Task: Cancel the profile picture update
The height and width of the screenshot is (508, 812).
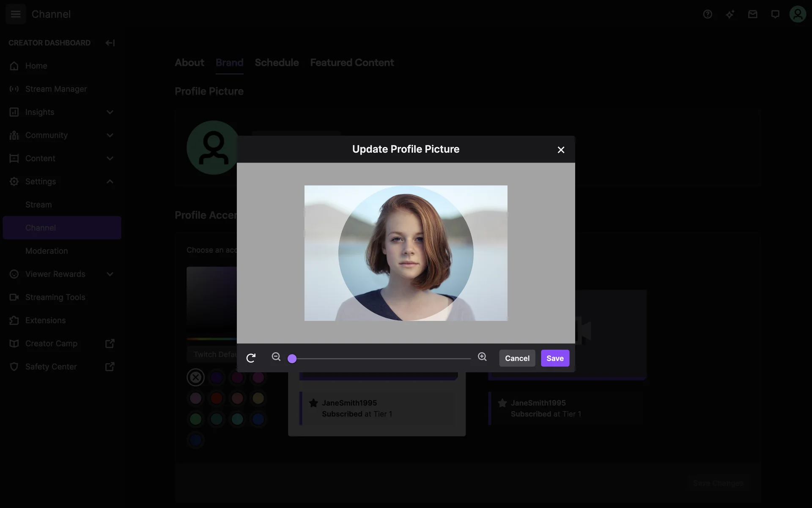Action: pyautogui.click(x=517, y=358)
